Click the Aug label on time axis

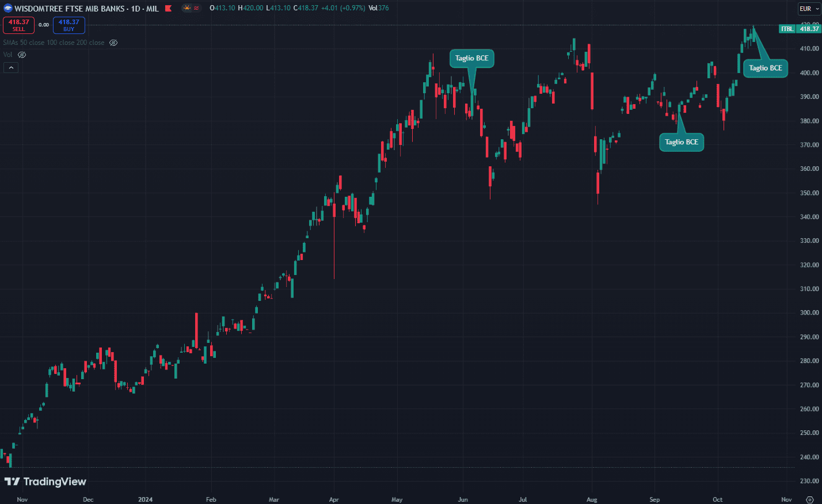click(x=592, y=499)
